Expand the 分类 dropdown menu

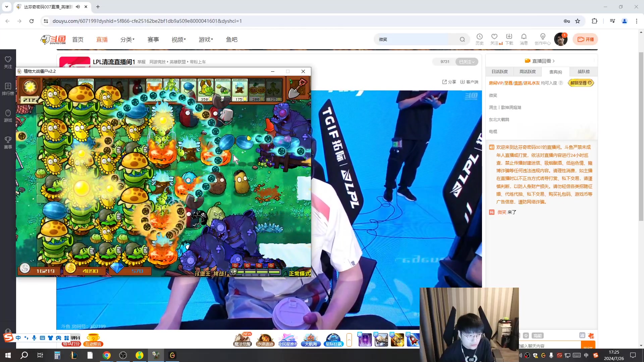127,40
